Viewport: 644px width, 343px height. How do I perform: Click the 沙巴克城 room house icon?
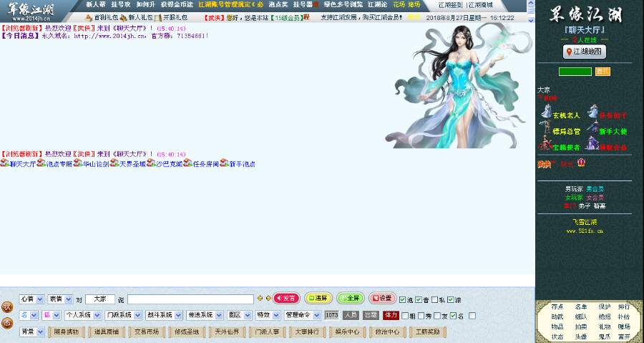151,163
